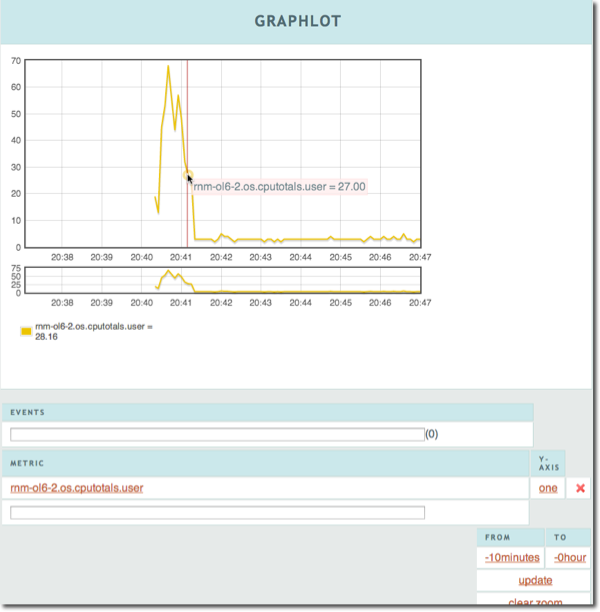Open the rnm-ol6-2.os.cputotals.user metric link
This screenshot has height=612, width=600.
[x=77, y=488]
